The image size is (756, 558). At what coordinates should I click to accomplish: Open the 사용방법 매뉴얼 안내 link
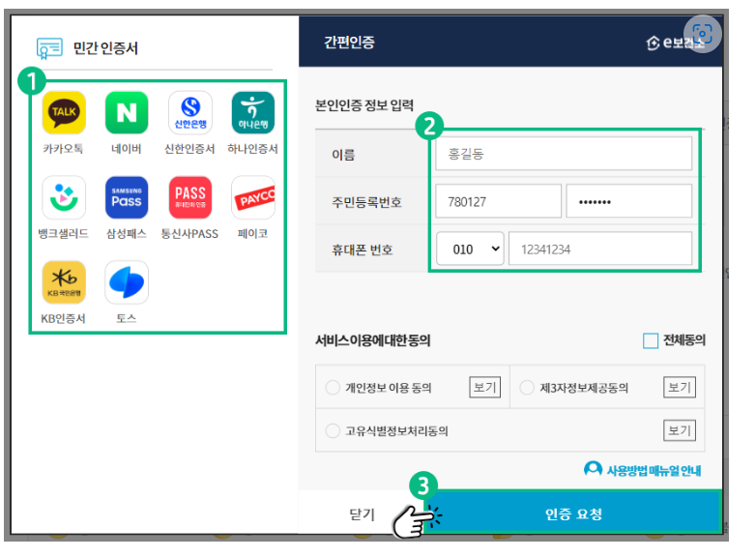point(654,470)
